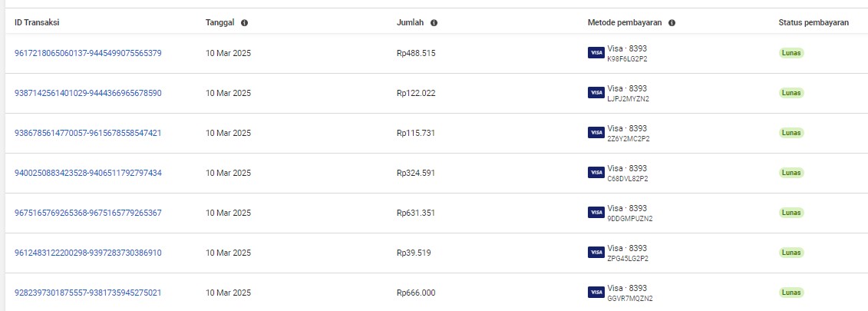The width and height of the screenshot is (868, 311).
Task: Click Visa card icon for GGVR7MQZN2
Action: 596,293
